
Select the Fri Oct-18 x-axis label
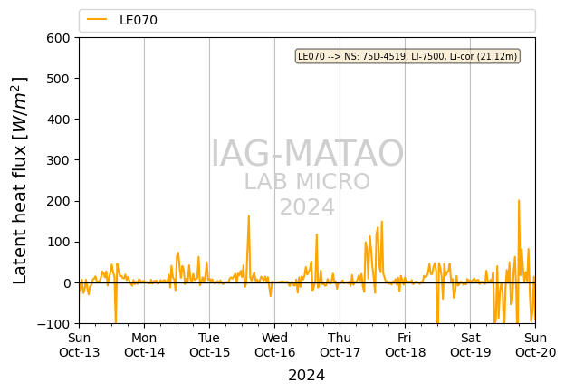pyautogui.click(x=405, y=345)
